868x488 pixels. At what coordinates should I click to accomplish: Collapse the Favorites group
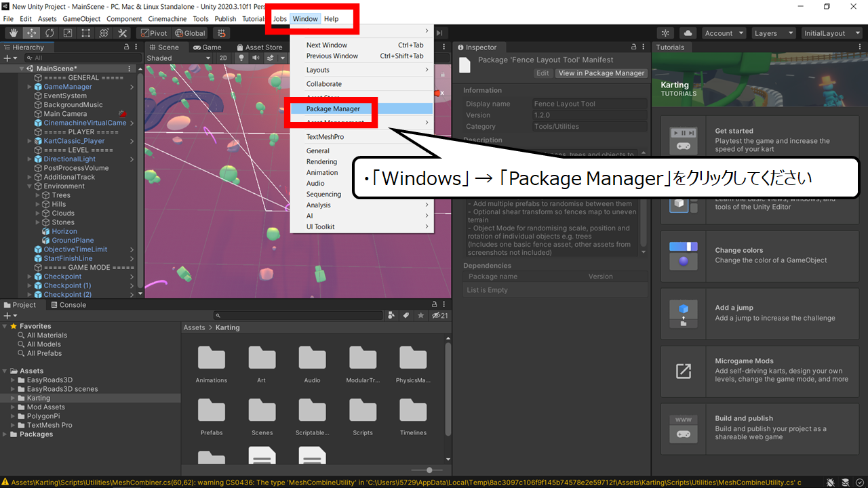[5, 326]
